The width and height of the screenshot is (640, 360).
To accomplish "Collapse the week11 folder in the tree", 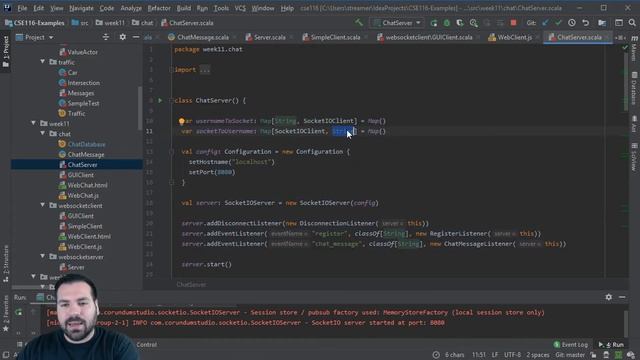I will click(33, 123).
